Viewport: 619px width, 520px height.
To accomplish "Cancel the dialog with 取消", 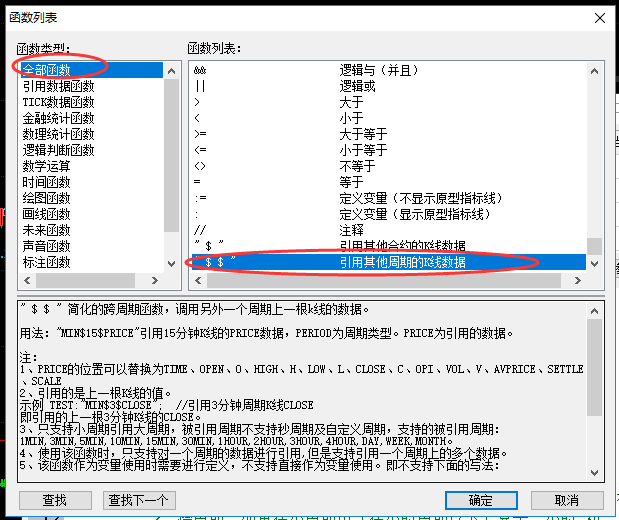I will (566, 500).
